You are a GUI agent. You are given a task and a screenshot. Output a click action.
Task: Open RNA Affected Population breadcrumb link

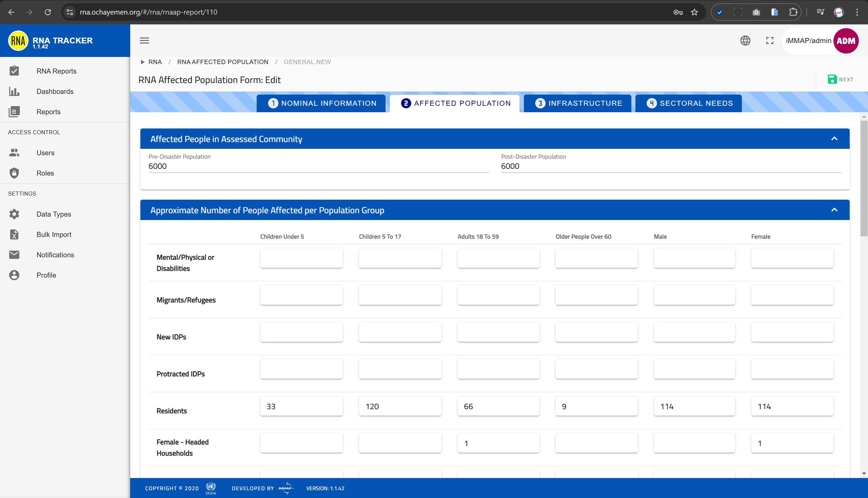coord(223,62)
